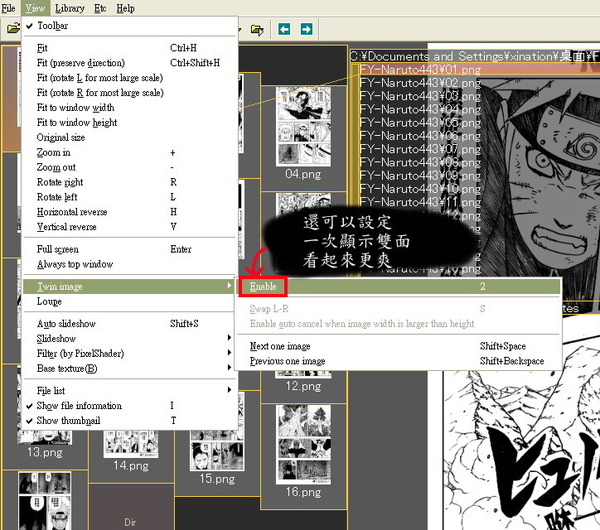This screenshot has width=600, height=530.
Task: Select file FY-Naruto443¥01.png in list
Action: pos(420,70)
